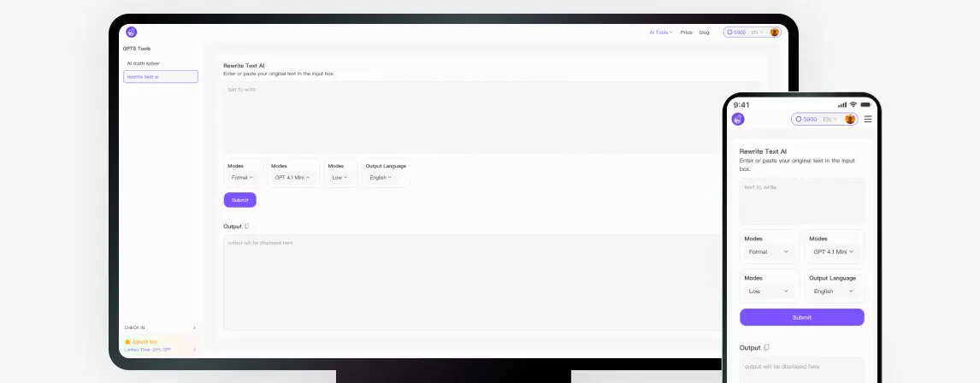
Task: Click the GPTS Tools sidebar heading
Action: coord(137,48)
